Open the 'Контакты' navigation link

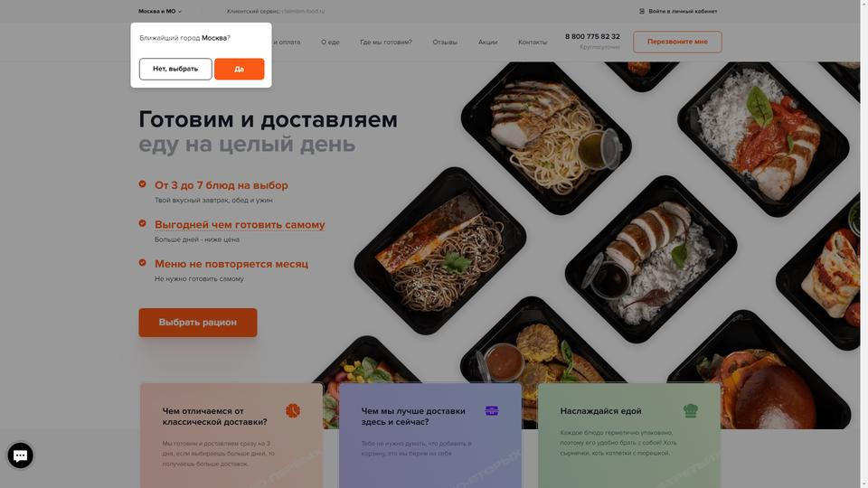[x=533, y=42]
